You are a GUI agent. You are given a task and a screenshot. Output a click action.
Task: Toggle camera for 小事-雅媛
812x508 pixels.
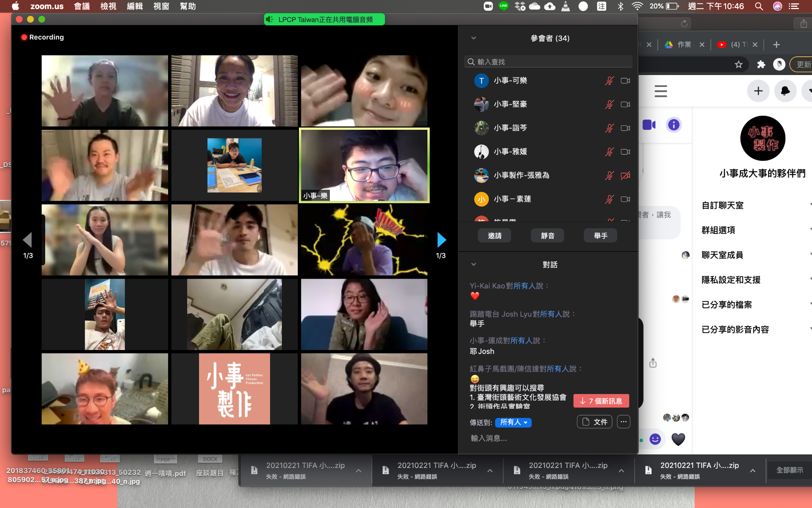tap(625, 152)
